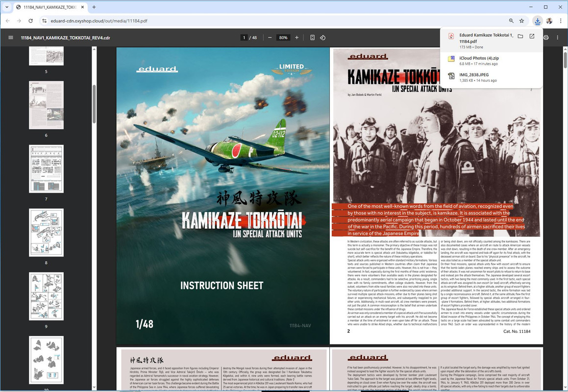Click the thumbnail sidebar scroll down arrow

click(x=94, y=387)
